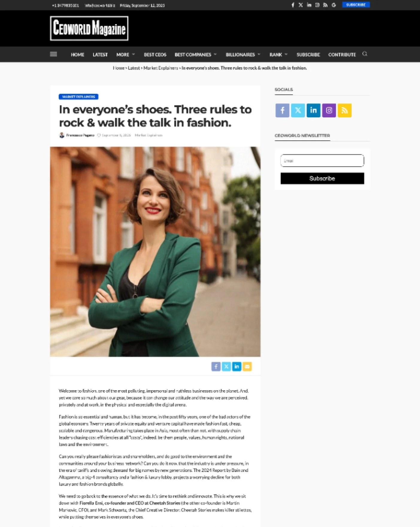Image resolution: width=420 pixels, height=527 pixels.
Task: Share article on Facebook below photo
Action: (216, 366)
